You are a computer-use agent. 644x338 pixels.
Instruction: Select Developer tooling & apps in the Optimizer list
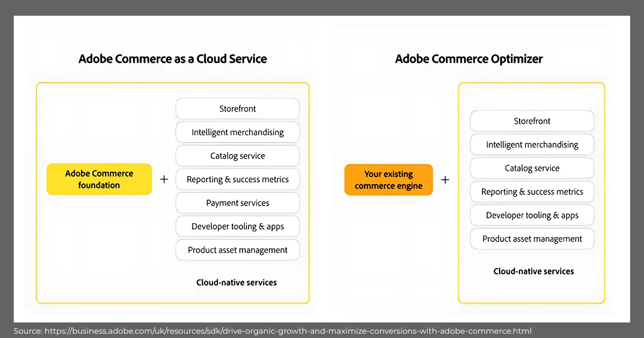[x=532, y=215]
